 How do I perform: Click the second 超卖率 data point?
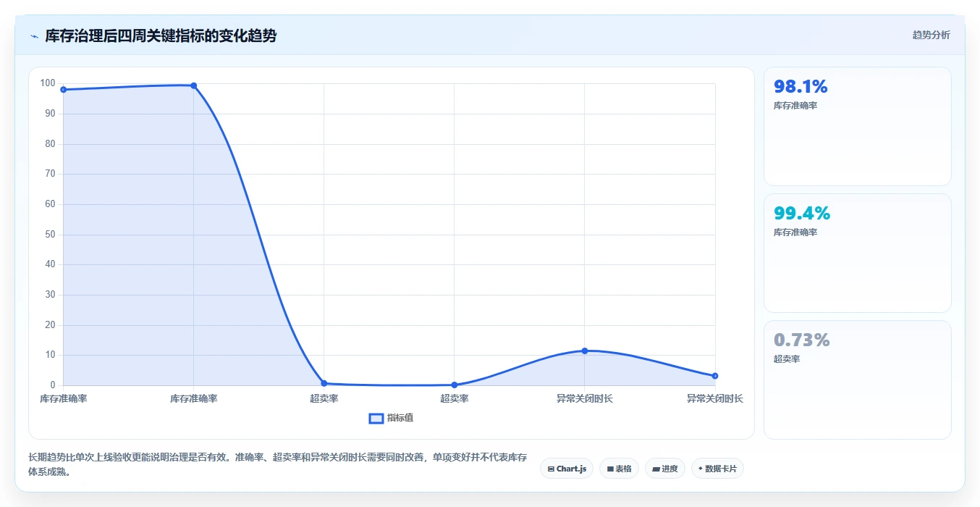tap(454, 385)
